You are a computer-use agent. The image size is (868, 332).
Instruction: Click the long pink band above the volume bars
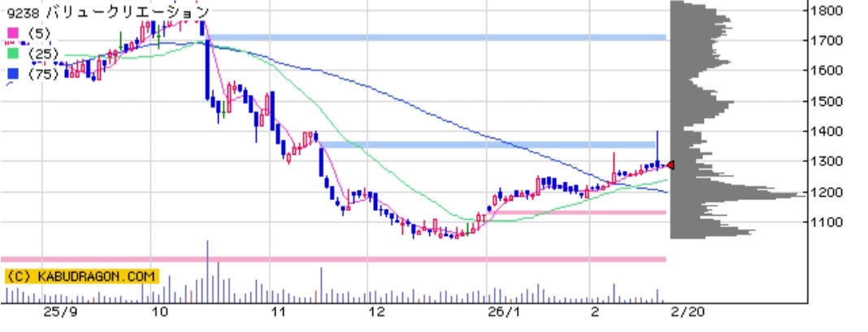[333, 260]
